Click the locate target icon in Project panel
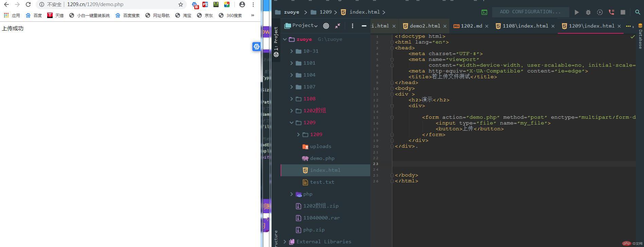The image size is (644, 247). tap(326, 26)
